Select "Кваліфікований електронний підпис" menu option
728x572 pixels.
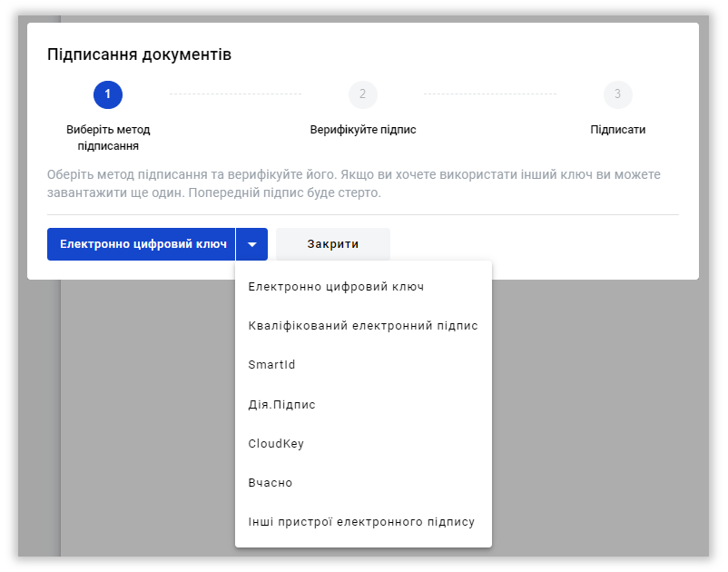363,326
